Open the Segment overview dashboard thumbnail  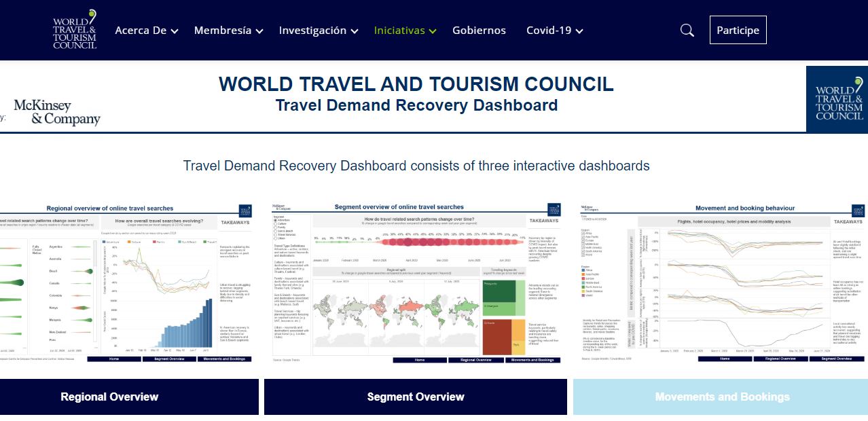point(416,284)
